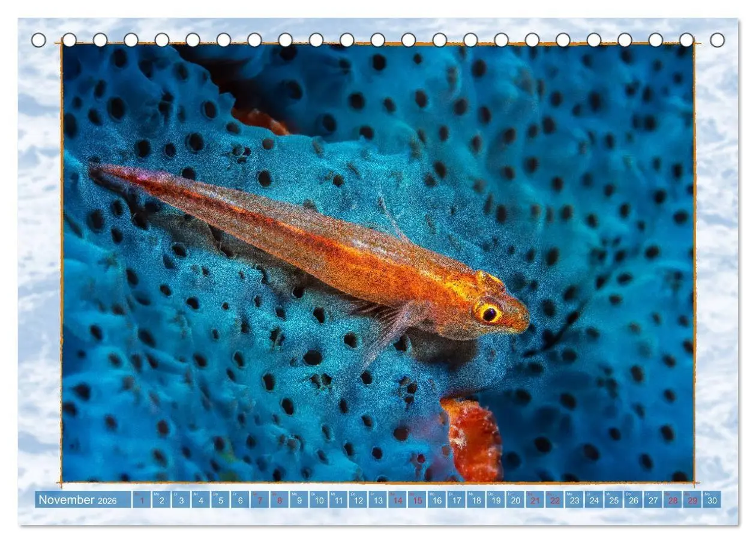Pick the red day 28 cell

click(673, 500)
